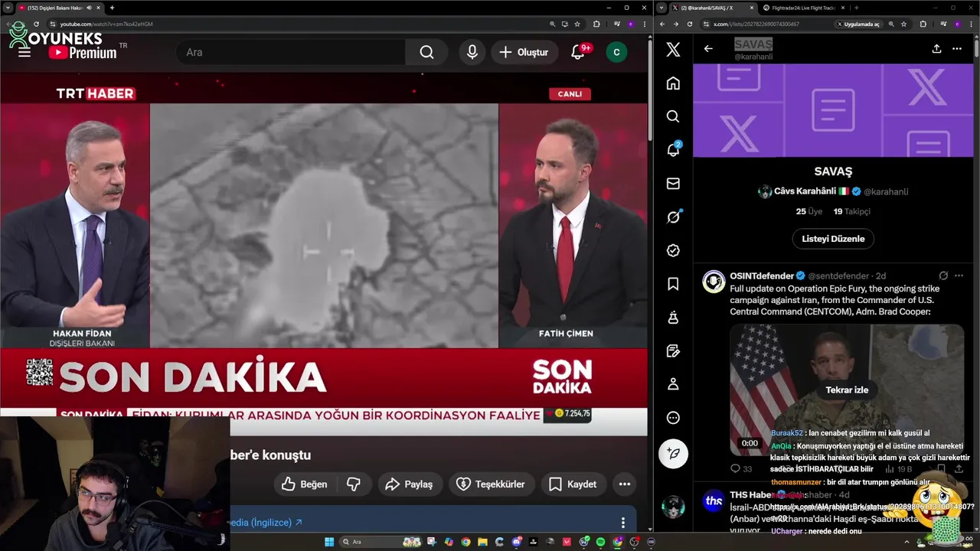Open the "25 Üye" members link

click(808, 211)
